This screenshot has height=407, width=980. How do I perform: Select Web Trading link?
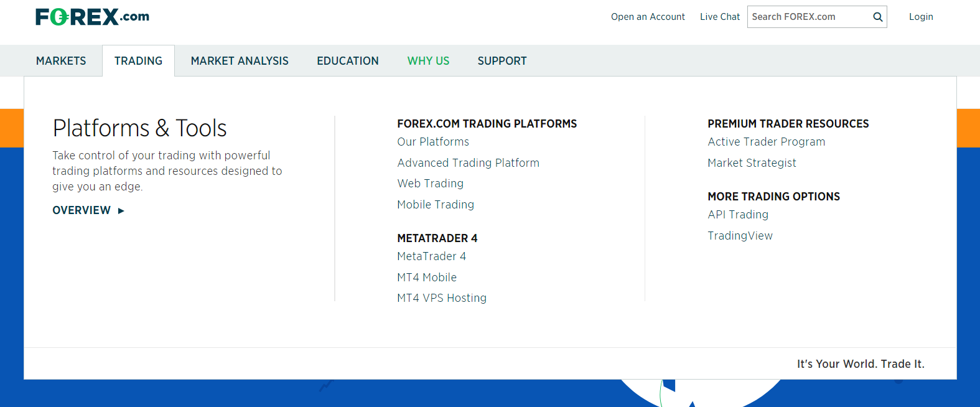coord(431,184)
